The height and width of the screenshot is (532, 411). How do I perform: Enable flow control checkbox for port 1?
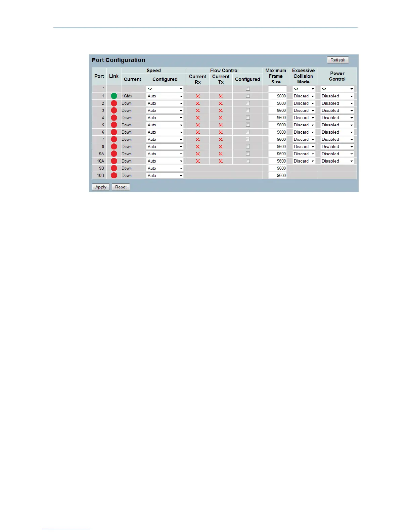click(x=248, y=96)
